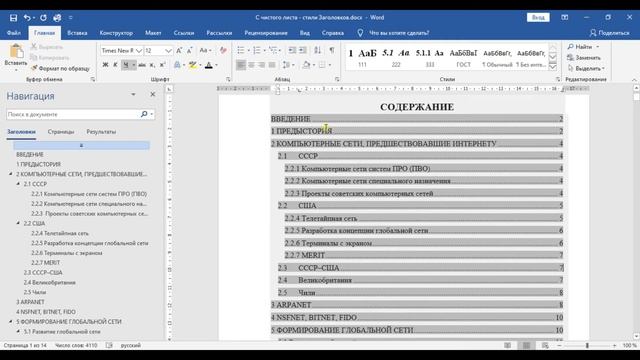Toggle bold Ж formatting

[105, 65]
